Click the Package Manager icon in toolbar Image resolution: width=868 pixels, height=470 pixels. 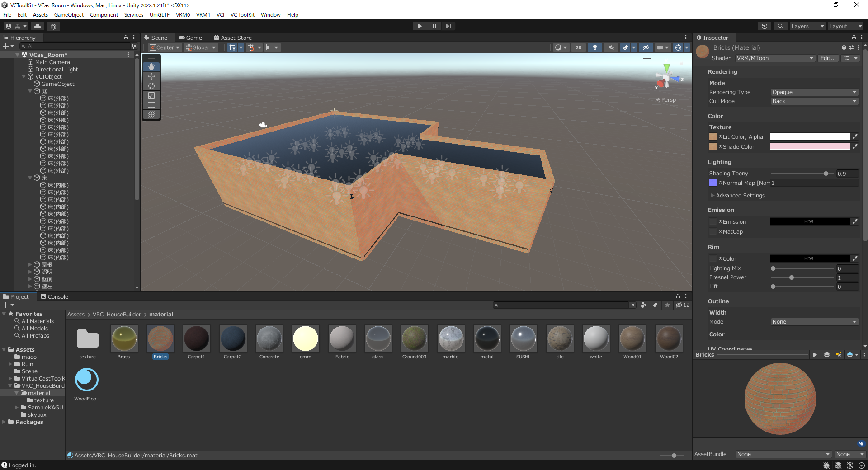pos(53,26)
